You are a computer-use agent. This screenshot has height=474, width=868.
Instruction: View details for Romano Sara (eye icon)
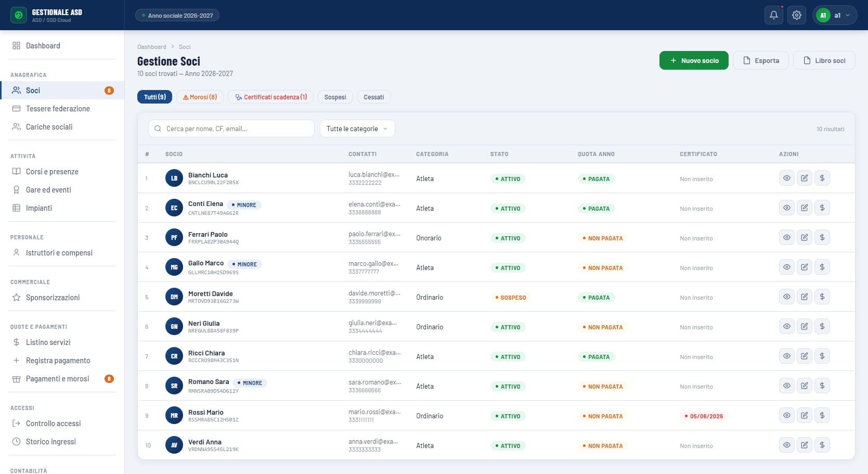click(x=787, y=386)
